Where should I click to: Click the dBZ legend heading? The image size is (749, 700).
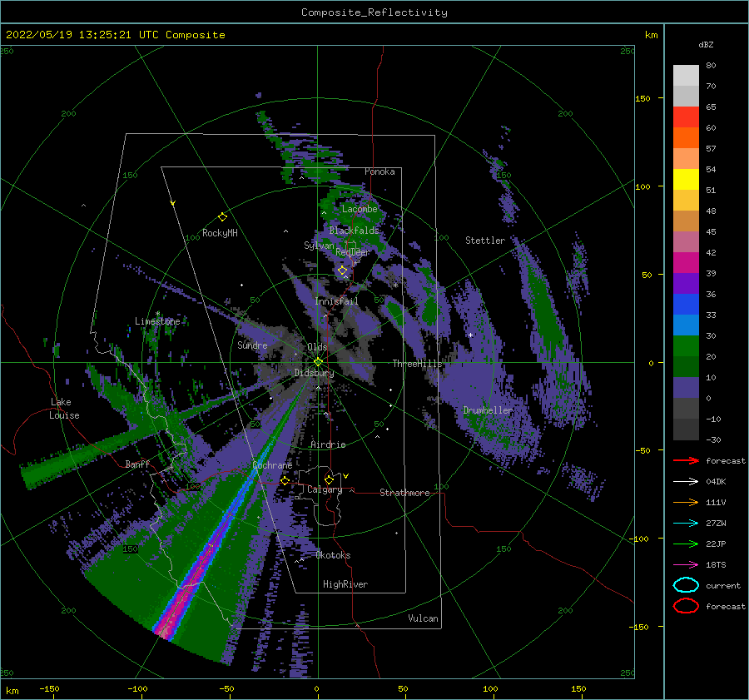coord(706,44)
